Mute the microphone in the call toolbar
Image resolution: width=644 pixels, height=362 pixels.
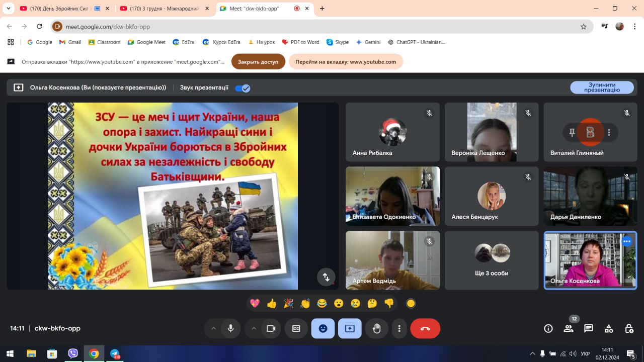tap(230, 328)
